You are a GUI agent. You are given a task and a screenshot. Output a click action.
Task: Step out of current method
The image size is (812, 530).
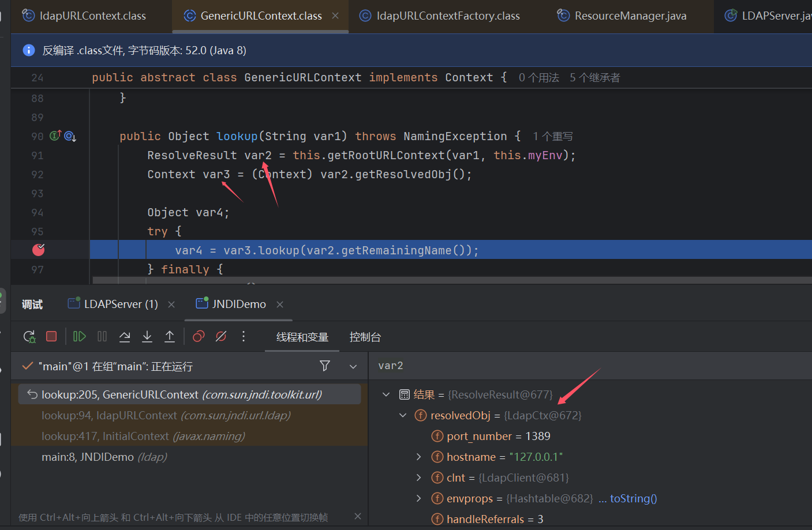click(x=170, y=336)
